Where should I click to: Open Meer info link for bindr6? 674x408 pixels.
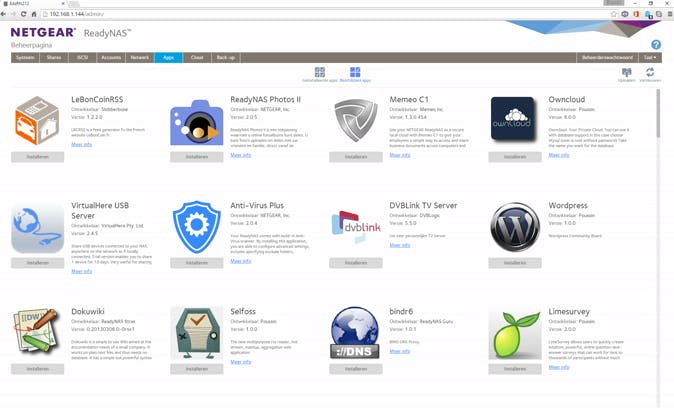click(400, 351)
